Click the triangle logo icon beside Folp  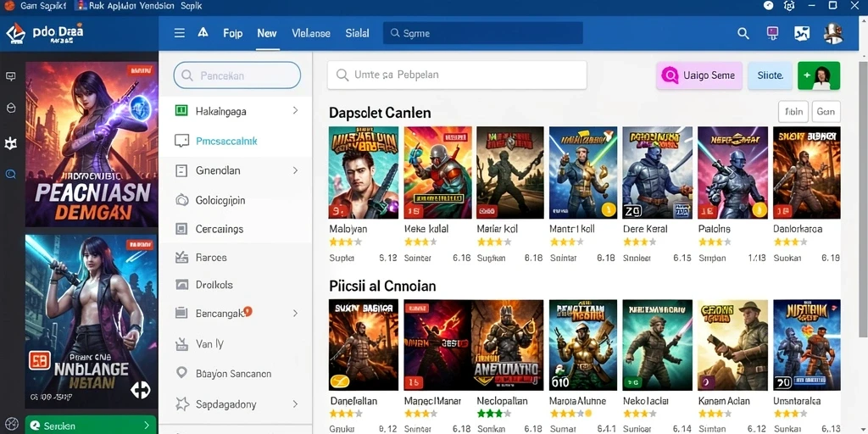[203, 33]
